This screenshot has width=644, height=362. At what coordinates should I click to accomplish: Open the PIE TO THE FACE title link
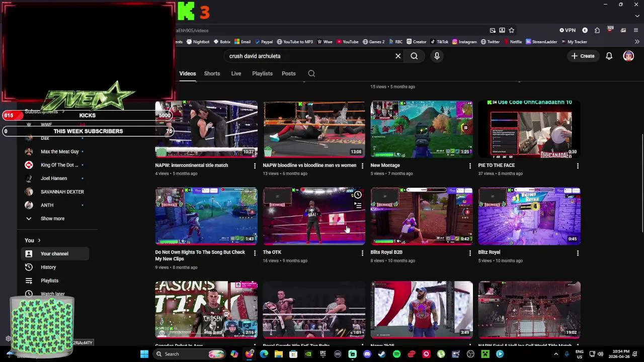pyautogui.click(x=496, y=165)
